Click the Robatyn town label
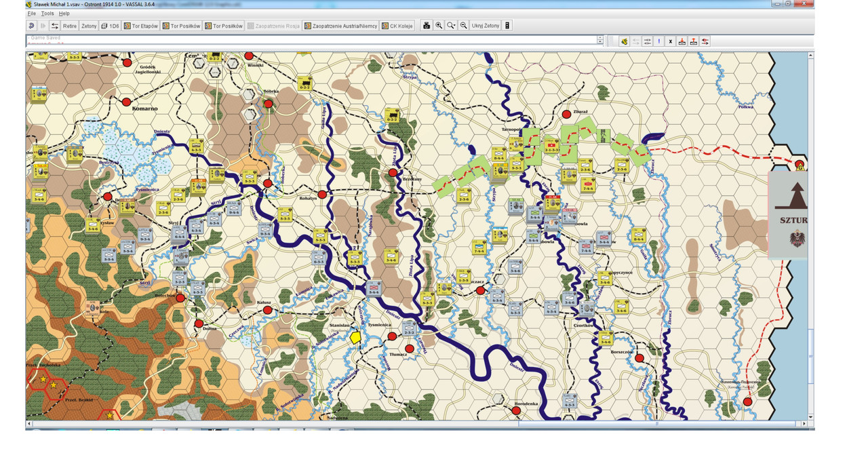This screenshot has height=470, width=868. coord(309,199)
